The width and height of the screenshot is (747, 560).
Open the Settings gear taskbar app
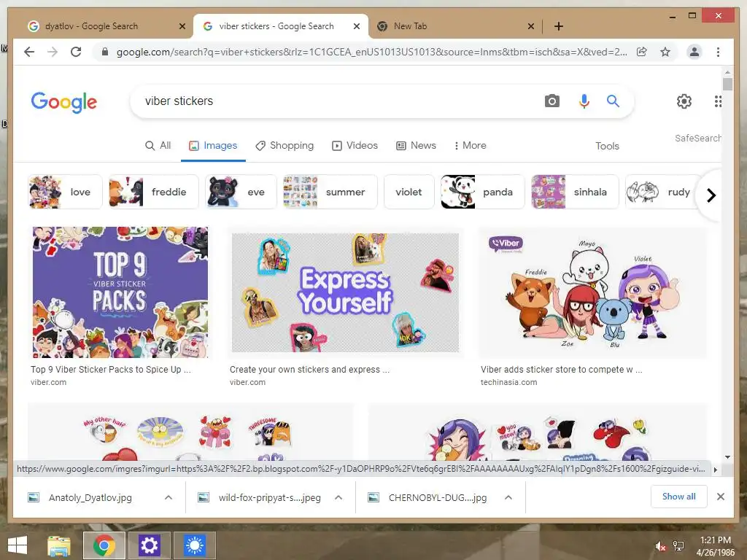(149, 545)
